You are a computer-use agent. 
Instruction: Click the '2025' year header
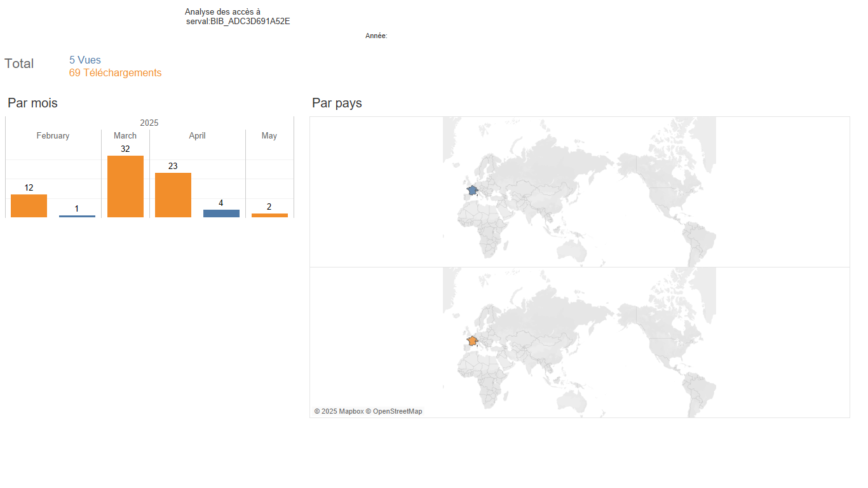149,123
